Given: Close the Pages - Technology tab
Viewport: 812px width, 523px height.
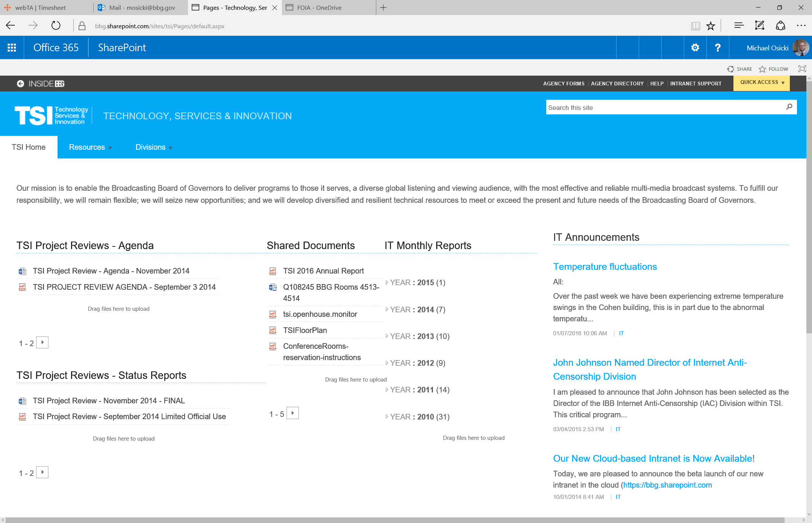Looking at the screenshot, I should click(275, 8).
